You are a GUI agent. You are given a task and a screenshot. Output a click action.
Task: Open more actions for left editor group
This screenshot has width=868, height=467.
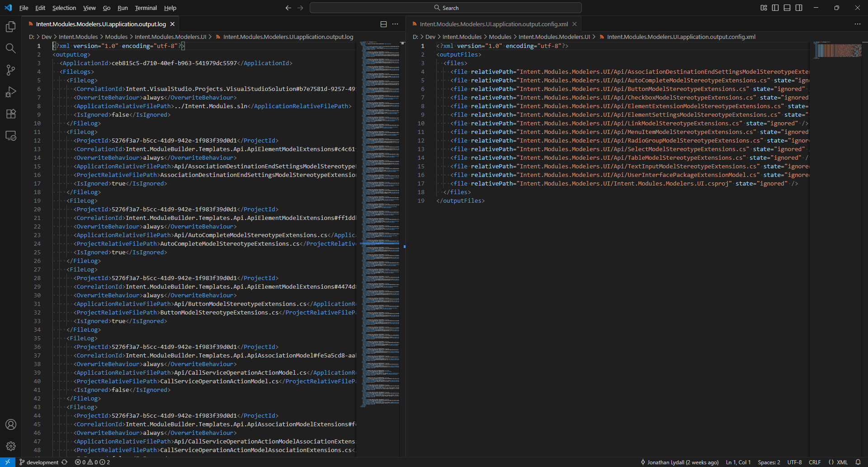click(x=395, y=24)
